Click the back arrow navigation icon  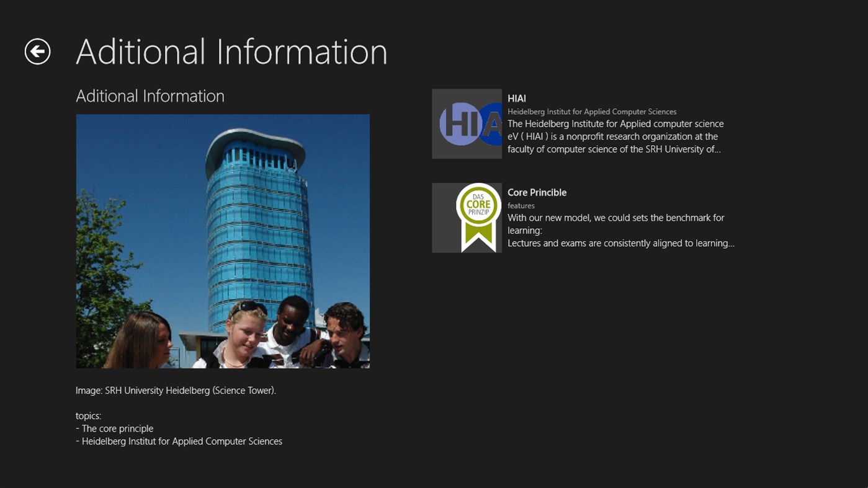38,51
